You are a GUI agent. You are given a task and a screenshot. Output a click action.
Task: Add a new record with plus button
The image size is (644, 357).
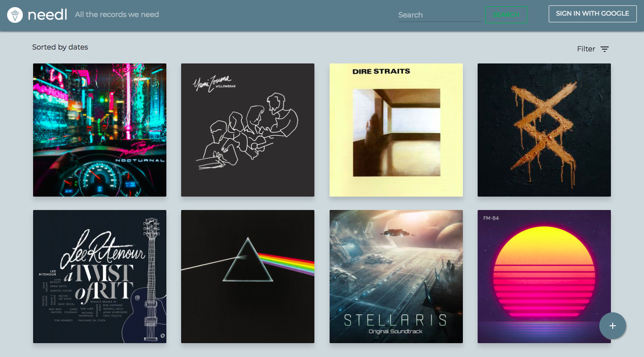[613, 326]
